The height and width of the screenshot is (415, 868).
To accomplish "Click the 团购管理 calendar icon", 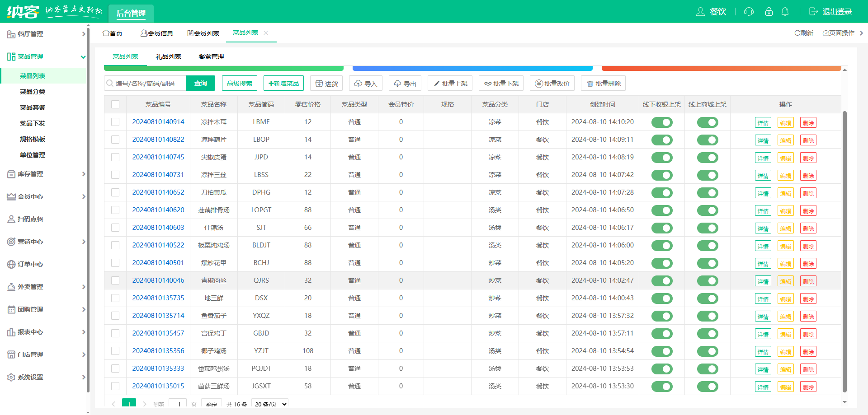I will (x=11, y=309).
